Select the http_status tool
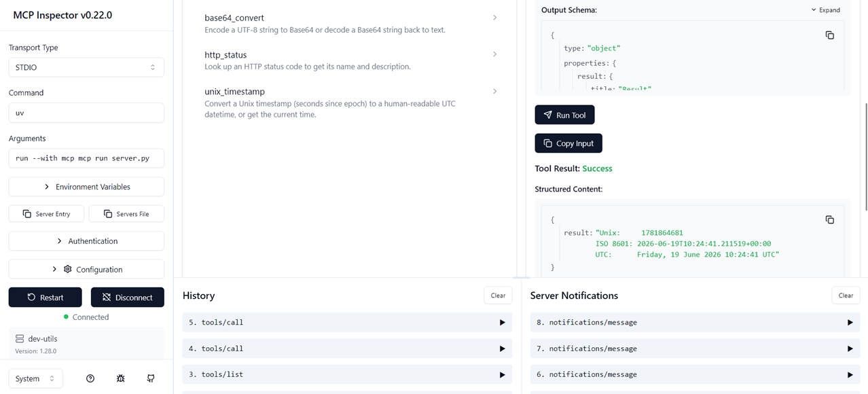 click(350, 60)
